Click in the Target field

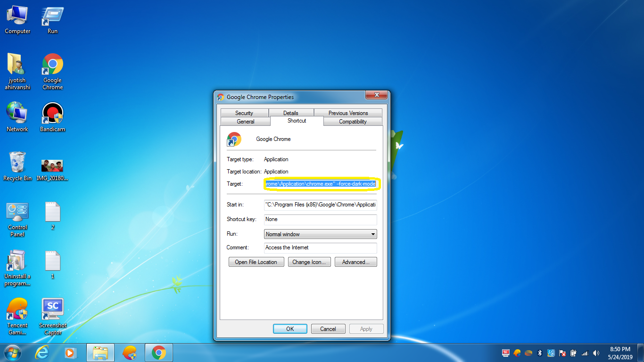(x=321, y=184)
